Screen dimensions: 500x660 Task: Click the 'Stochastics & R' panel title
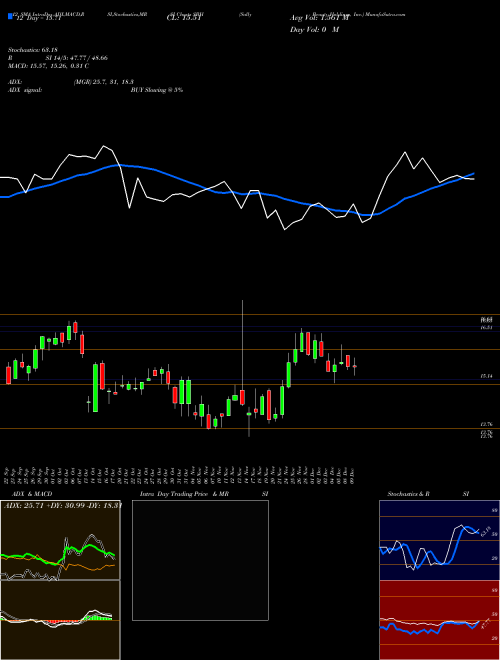pyautogui.click(x=409, y=494)
